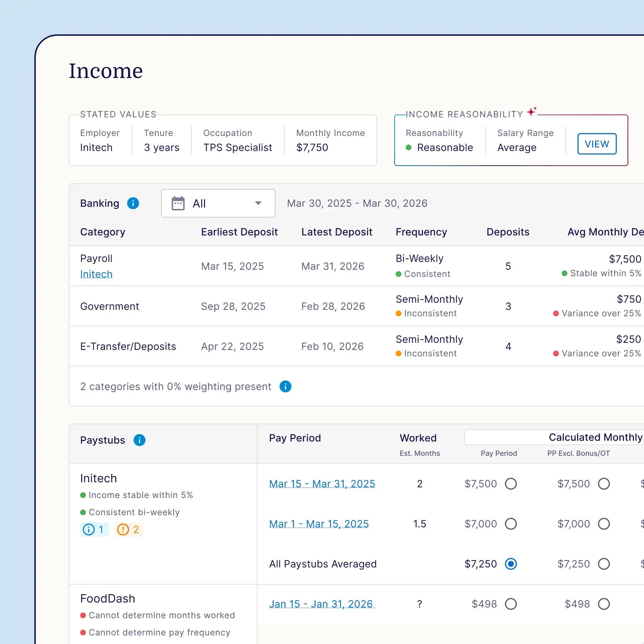Open the Mar 1 - Mar 15, 2025 paystub

pos(318,523)
